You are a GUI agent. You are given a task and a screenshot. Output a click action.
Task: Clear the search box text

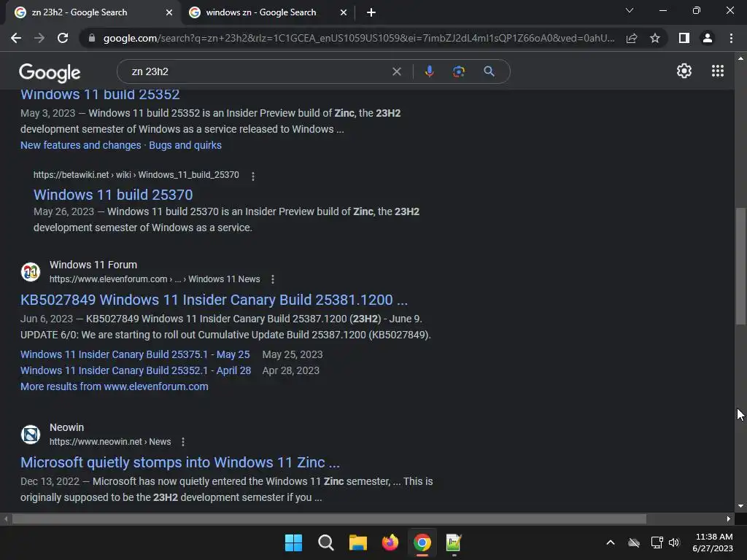[396, 71]
